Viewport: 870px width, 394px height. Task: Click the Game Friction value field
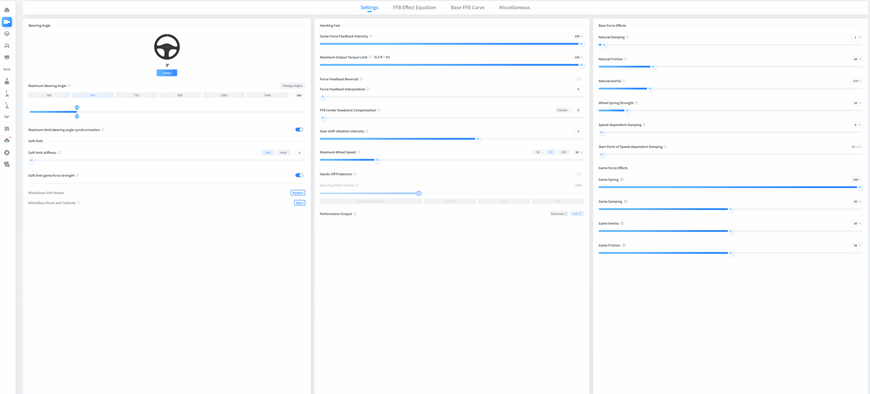pyautogui.click(x=857, y=245)
